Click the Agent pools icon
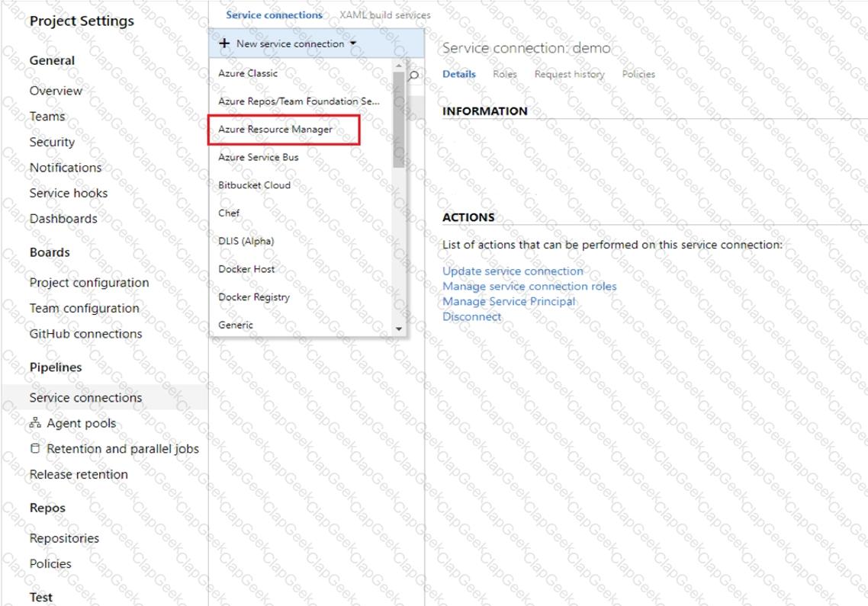Screen dimensions: 868x606 (x=35, y=423)
